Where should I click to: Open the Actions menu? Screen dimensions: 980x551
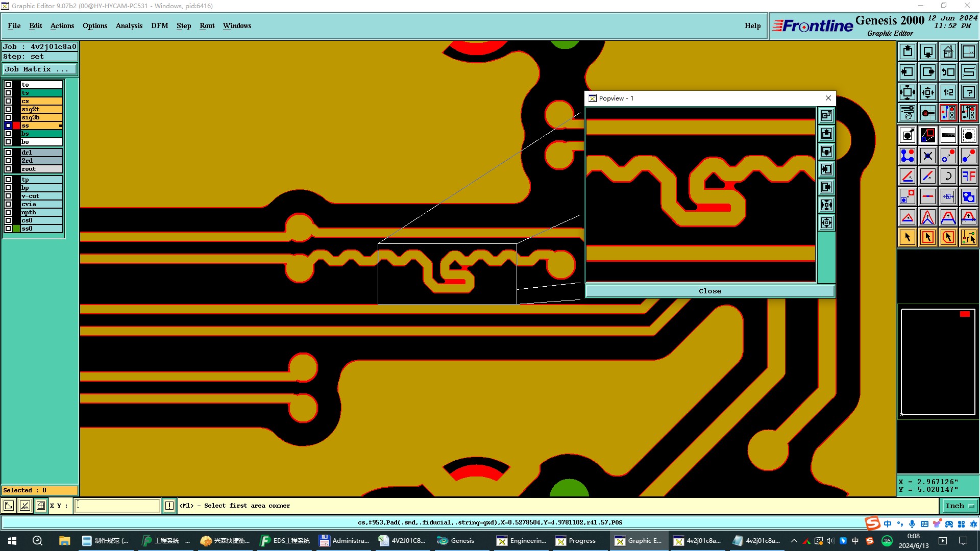click(x=62, y=26)
